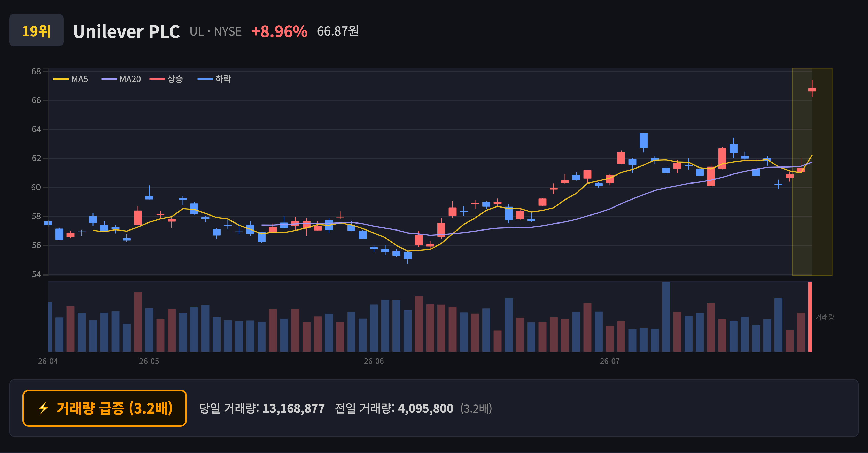Viewport: 868px width, 453px height.
Task: Click the 전일 거래량 value 4,095,800
Action: (x=425, y=409)
